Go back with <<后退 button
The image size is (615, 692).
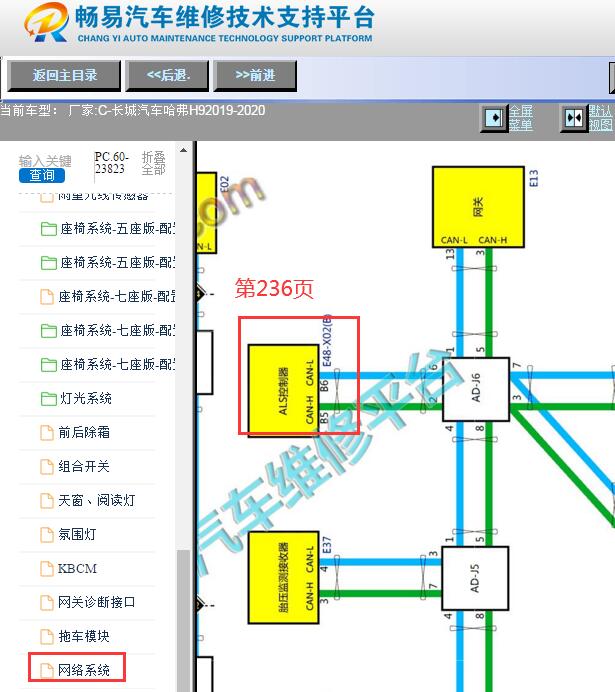pyautogui.click(x=167, y=75)
